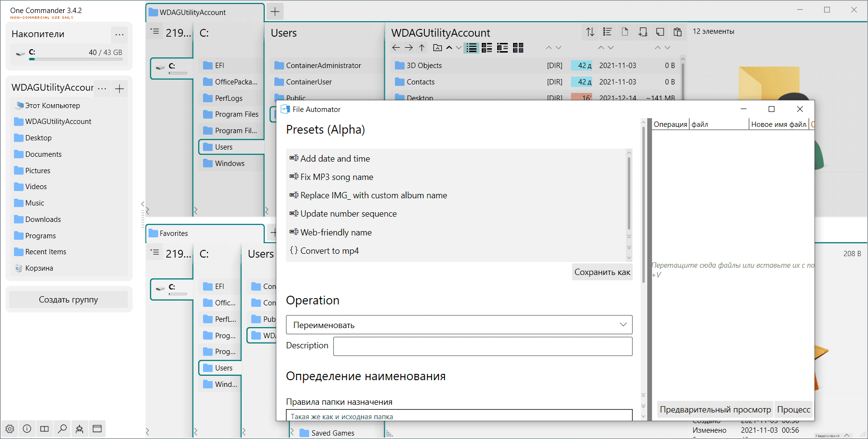Open the Operation dropdown Переименовать
Viewport: 868px width, 439px height.
click(459, 325)
